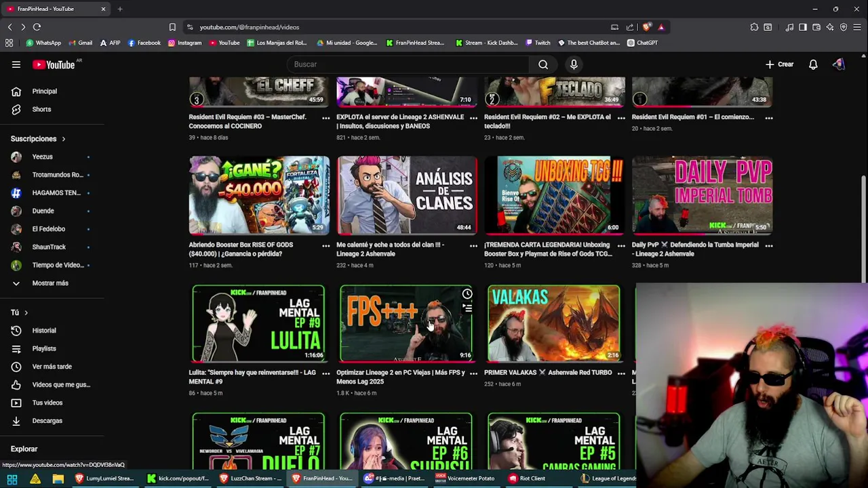This screenshot has width=868, height=488.
Task: Click the address bar URL
Action: (x=250, y=27)
